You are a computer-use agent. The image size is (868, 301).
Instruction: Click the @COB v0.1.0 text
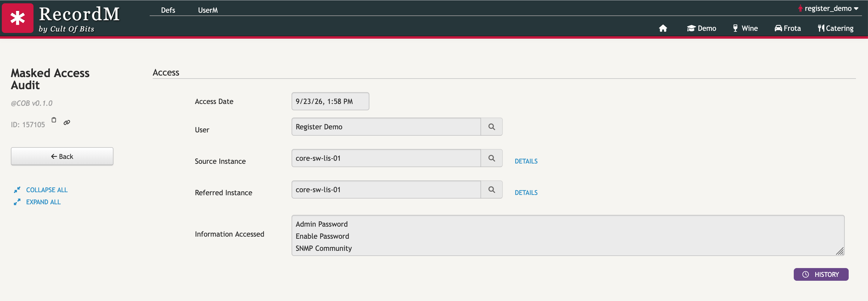[x=32, y=103]
